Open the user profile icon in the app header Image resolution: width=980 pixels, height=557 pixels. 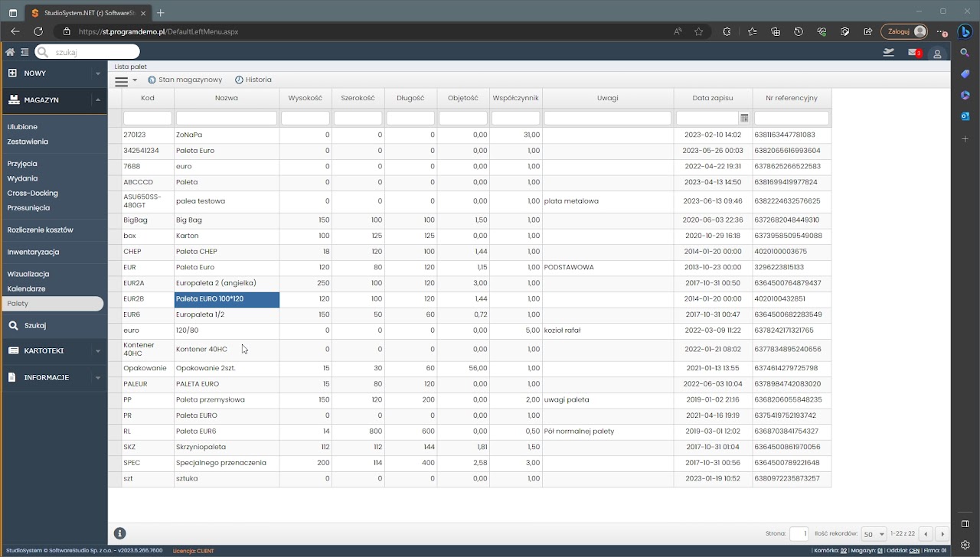[937, 54]
